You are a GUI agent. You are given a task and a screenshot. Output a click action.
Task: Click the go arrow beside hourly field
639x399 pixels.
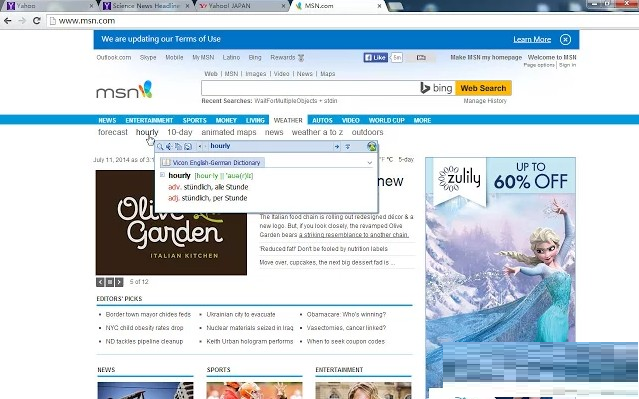337,147
